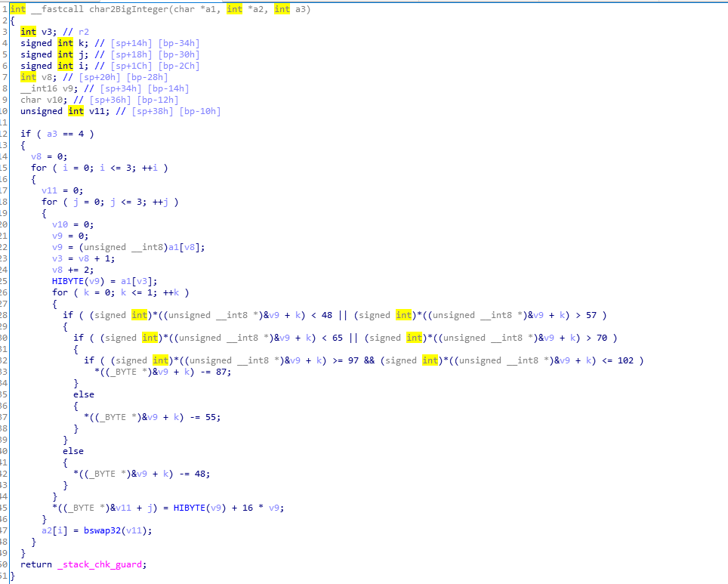Click v9 in the v9 = 0 statement
728x584 pixels.
tap(57, 236)
